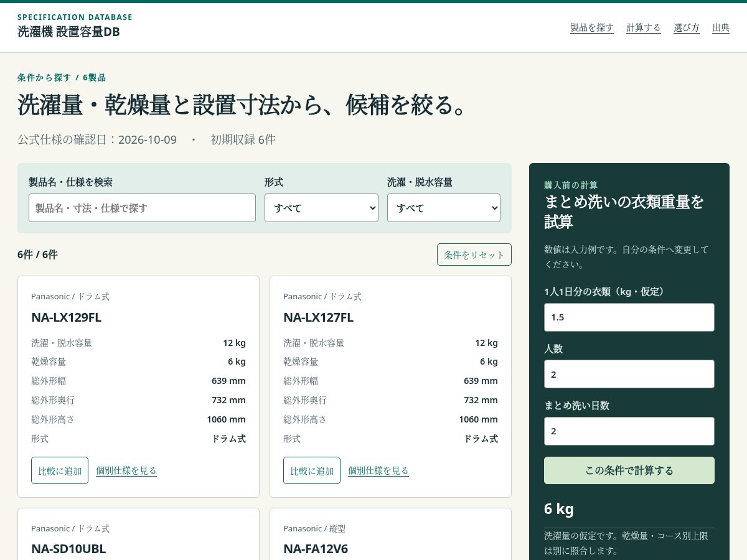This screenshot has height=560, width=747.
Task: Click the 6 kg calculation result
Action: (x=559, y=509)
